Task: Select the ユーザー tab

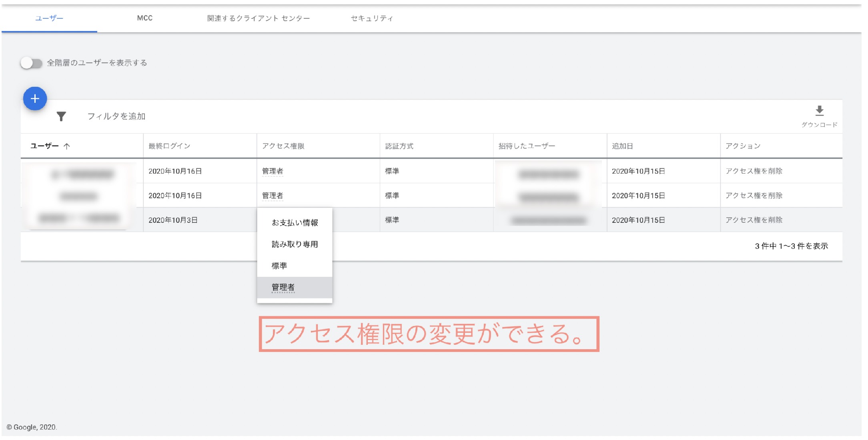Action: click(x=49, y=18)
